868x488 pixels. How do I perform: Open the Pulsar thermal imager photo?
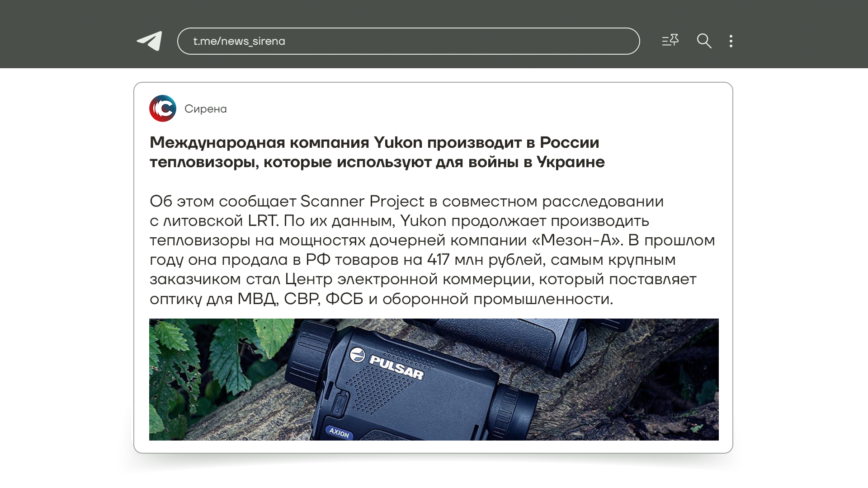click(434, 380)
